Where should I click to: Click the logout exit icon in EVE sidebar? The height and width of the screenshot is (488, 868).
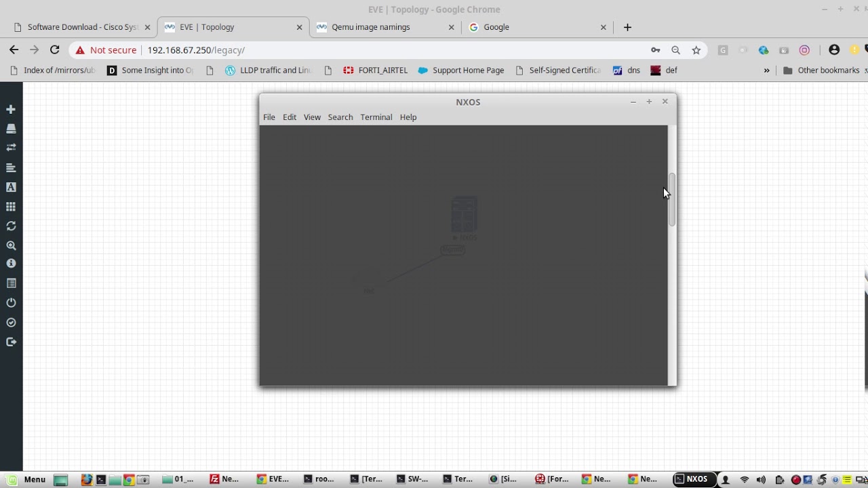(x=11, y=342)
